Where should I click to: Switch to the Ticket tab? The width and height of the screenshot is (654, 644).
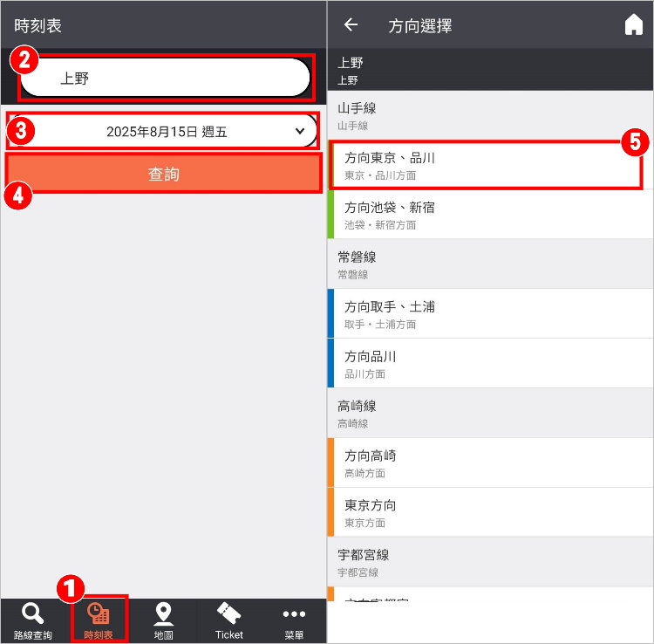point(229,621)
